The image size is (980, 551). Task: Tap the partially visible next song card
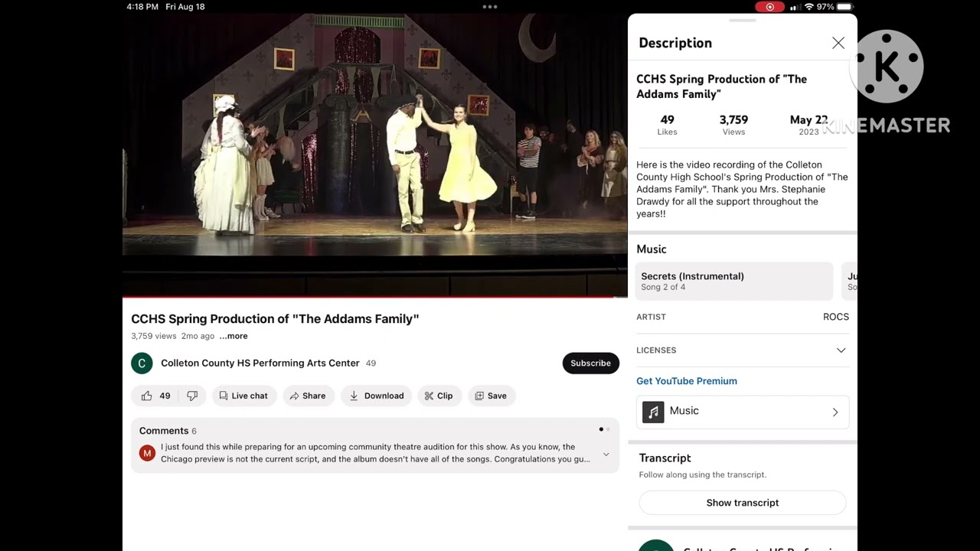coord(849,281)
